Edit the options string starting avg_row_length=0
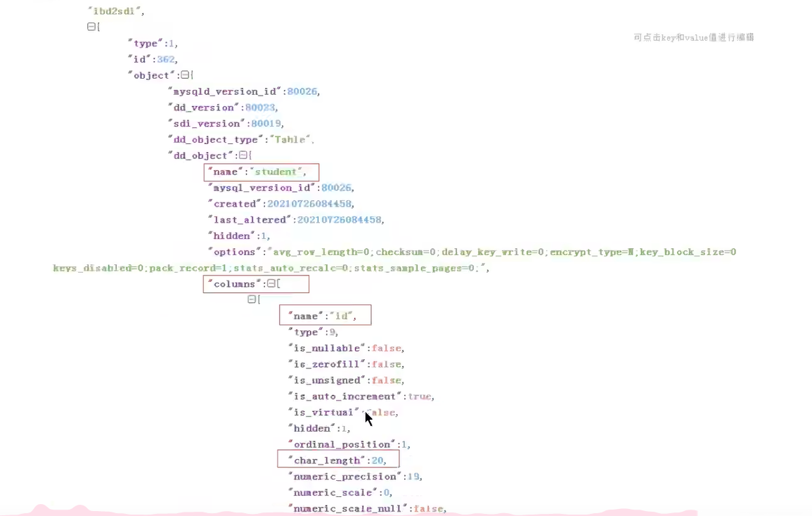The image size is (812, 516). [394, 260]
